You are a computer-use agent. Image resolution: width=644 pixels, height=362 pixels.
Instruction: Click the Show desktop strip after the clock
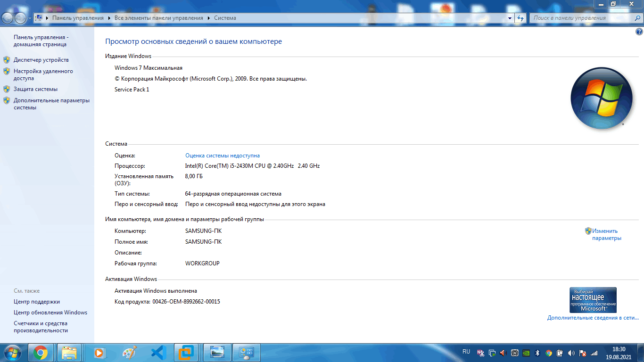pyautogui.click(x=640, y=353)
